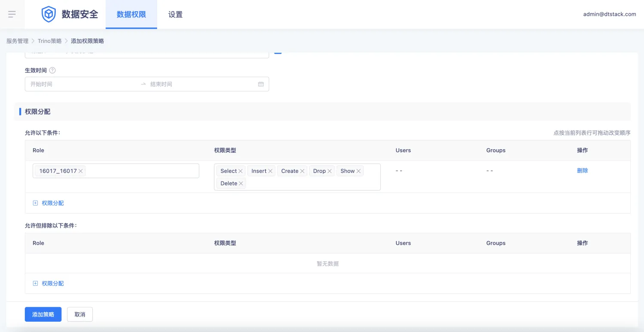
Task: Click 删除 link in the role row
Action: pos(582,171)
